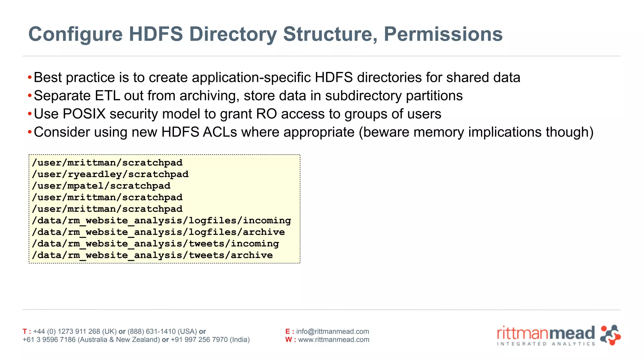The width and height of the screenshot is (644, 362).
Task: Click the HDFS ACLs bullet point text
Action: (x=313, y=132)
